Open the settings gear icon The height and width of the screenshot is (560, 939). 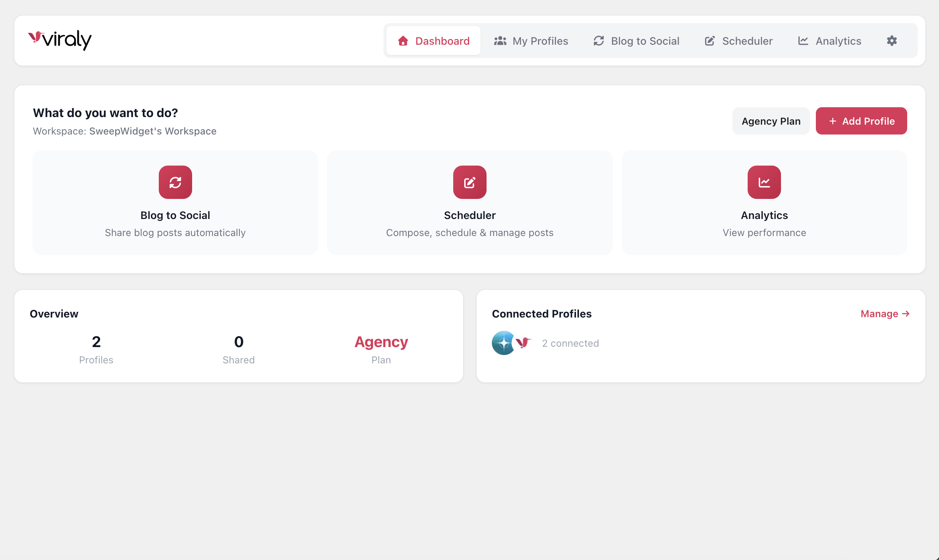tap(892, 41)
